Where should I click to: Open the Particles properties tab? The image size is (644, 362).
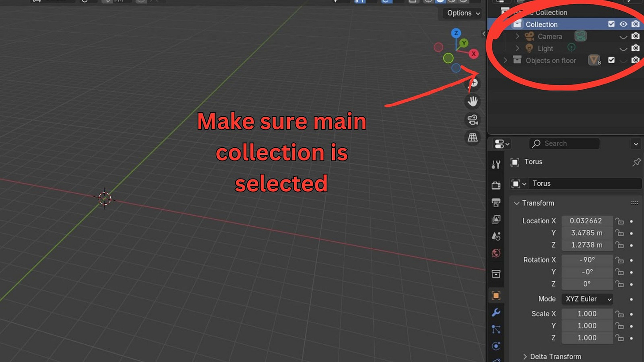pos(496,329)
